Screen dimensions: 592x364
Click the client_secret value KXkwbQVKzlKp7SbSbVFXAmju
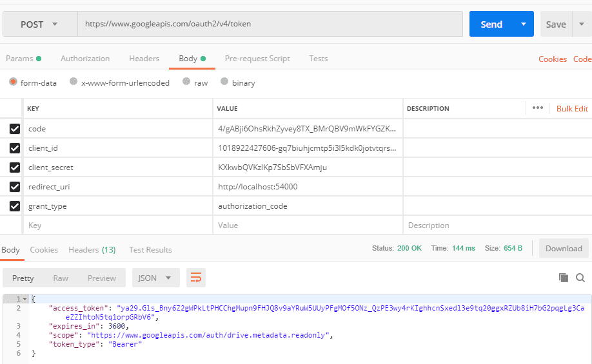[x=272, y=167]
